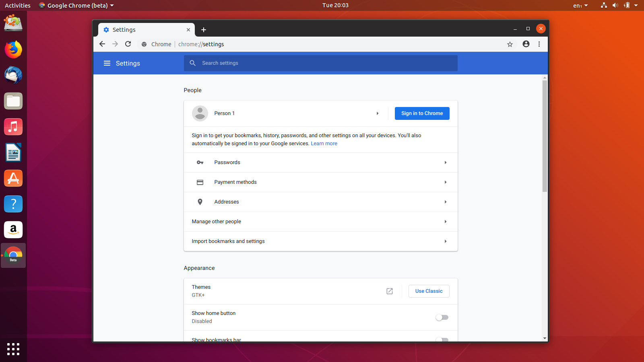Open the Chrome profile avatar icon

pyautogui.click(x=526, y=44)
